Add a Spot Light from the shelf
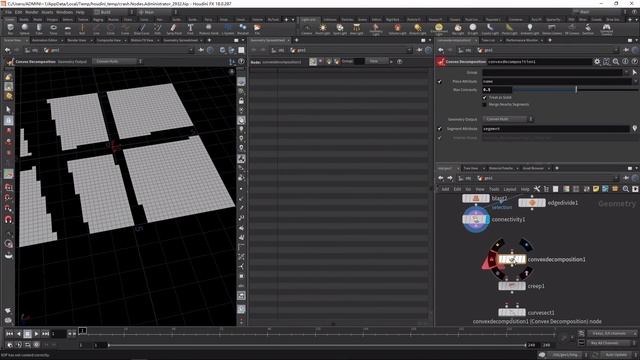The height and width of the screenshot is (360, 640). 340,29
